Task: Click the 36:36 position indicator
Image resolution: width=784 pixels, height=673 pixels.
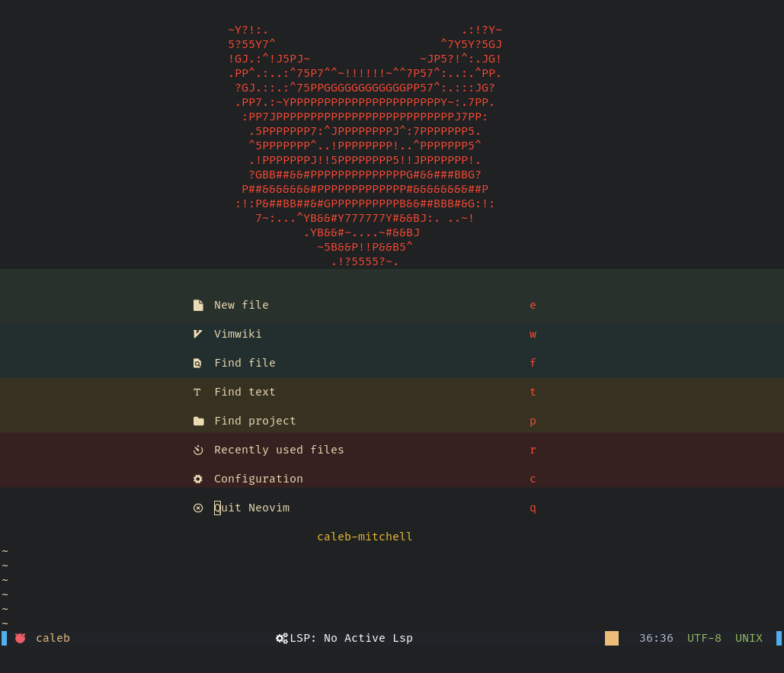Action: point(656,638)
